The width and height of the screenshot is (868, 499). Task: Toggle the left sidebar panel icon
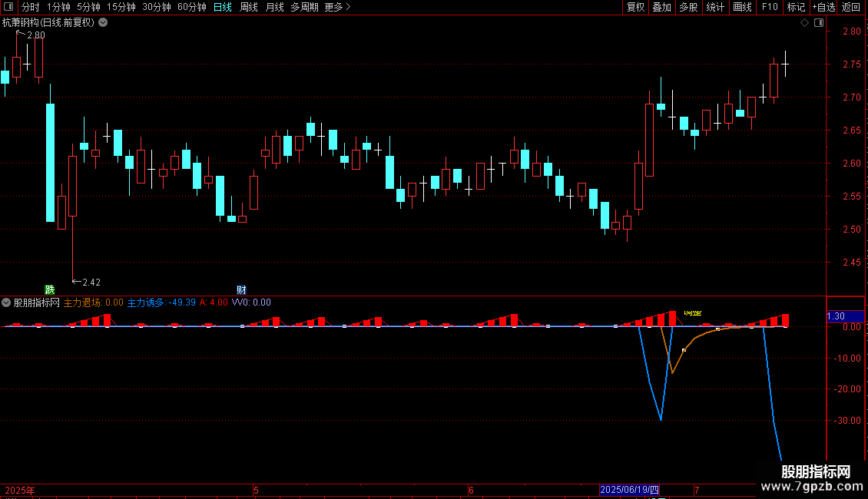point(8,7)
